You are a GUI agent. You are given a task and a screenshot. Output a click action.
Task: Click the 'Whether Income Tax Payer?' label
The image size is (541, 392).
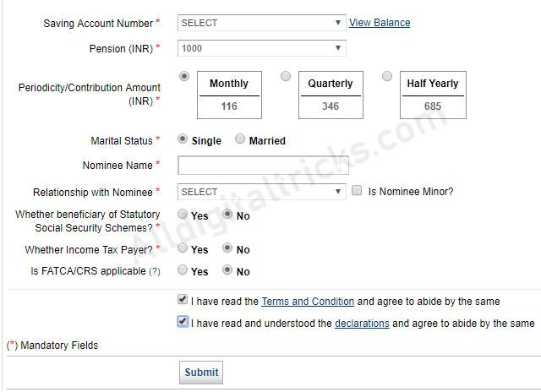tap(89, 249)
